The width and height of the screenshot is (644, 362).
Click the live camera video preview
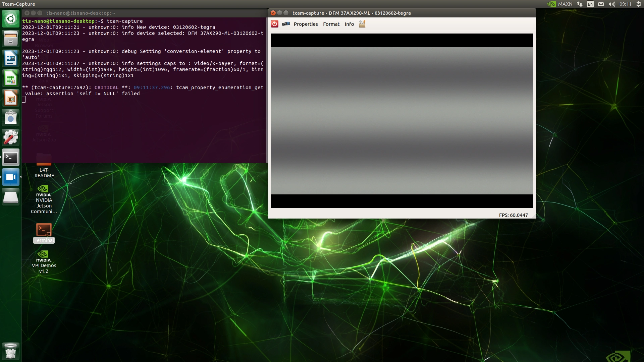click(402, 121)
